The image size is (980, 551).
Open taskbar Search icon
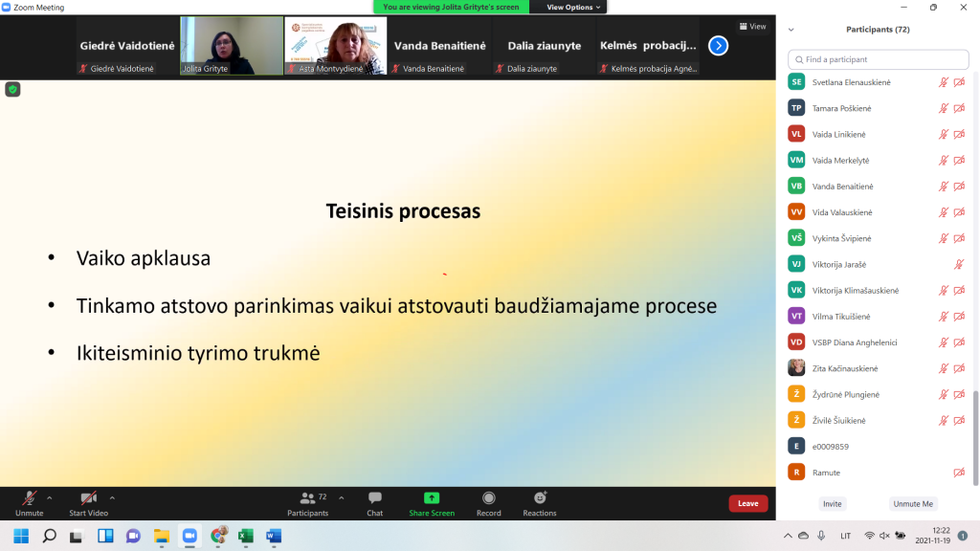[50, 536]
